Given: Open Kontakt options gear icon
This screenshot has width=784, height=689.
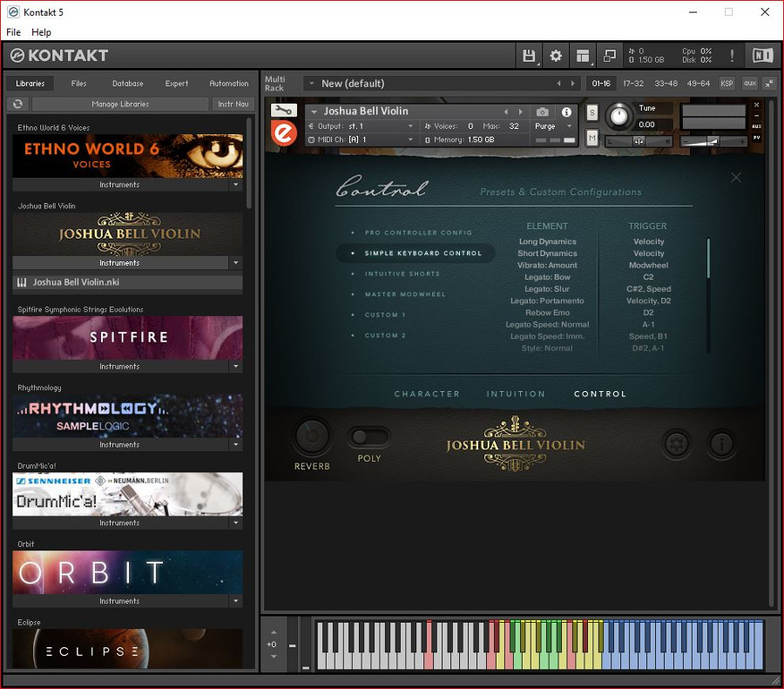Looking at the screenshot, I should [556, 56].
